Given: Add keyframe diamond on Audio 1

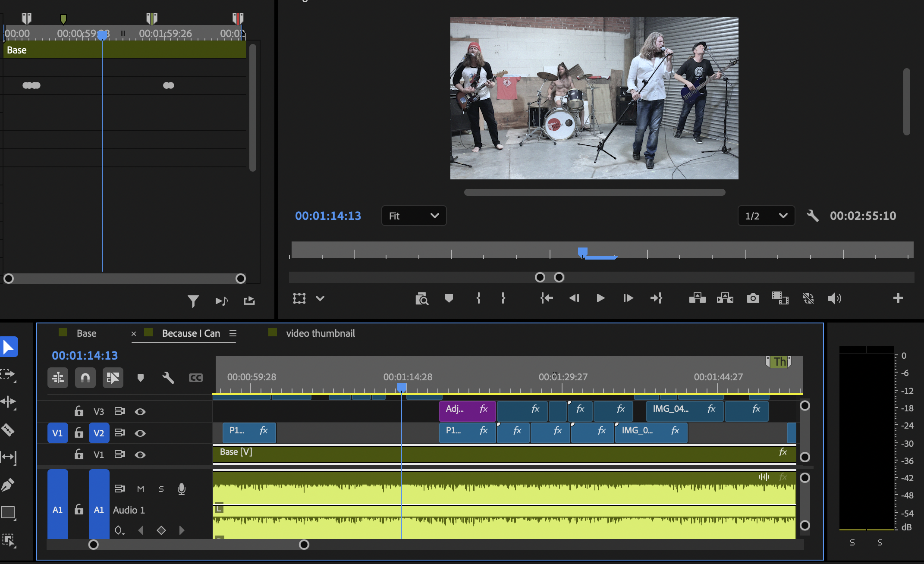Looking at the screenshot, I should click(161, 530).
